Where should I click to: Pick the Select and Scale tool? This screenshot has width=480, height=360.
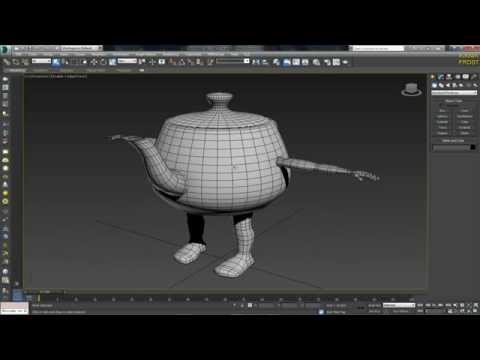click(x=112, y=62)
